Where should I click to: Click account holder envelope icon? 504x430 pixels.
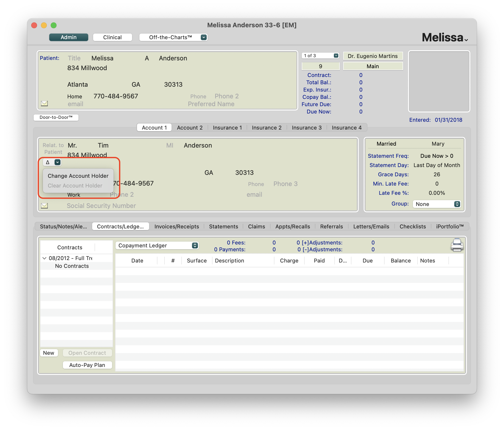(44, 206)
